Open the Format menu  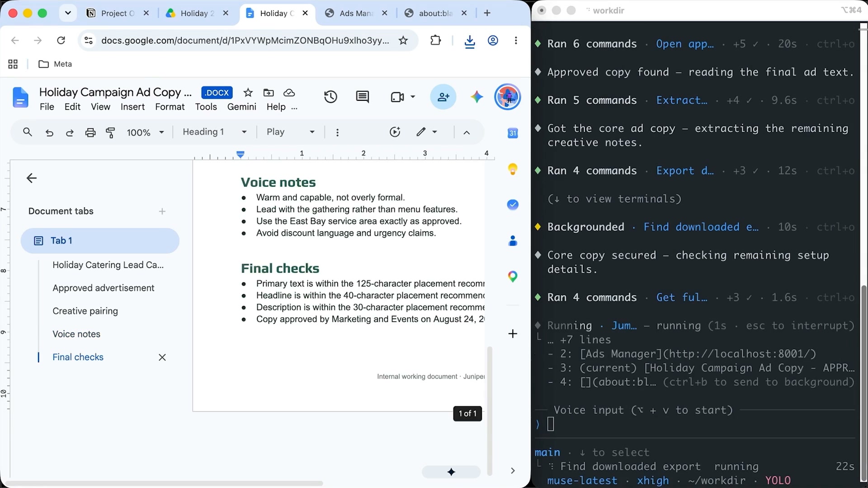170,107
